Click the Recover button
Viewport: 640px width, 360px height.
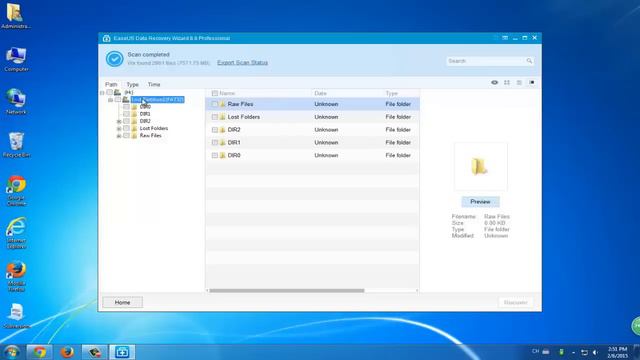(516, 302)
